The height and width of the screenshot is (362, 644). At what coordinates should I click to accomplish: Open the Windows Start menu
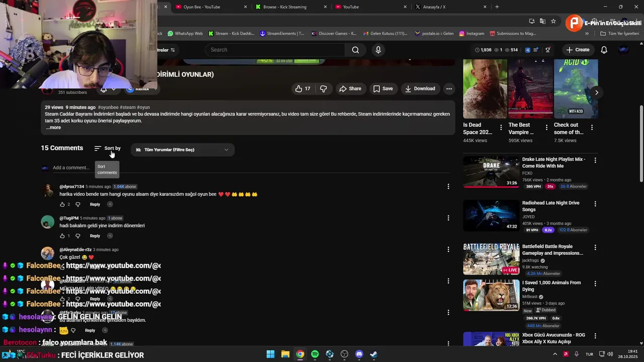[270, 354]
